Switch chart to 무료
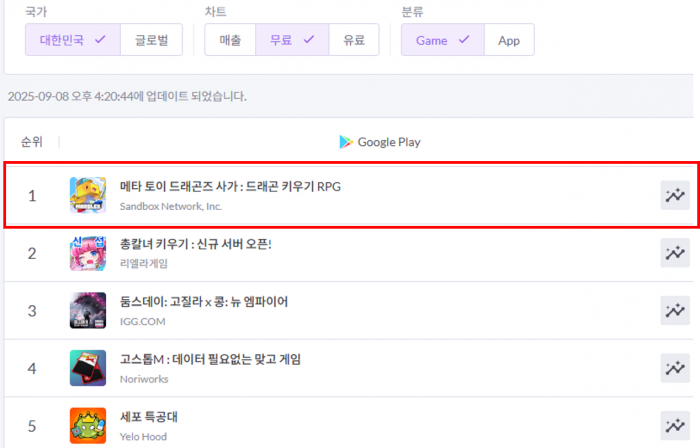Viewport: 700px width, 448px height. coord(292,40)
